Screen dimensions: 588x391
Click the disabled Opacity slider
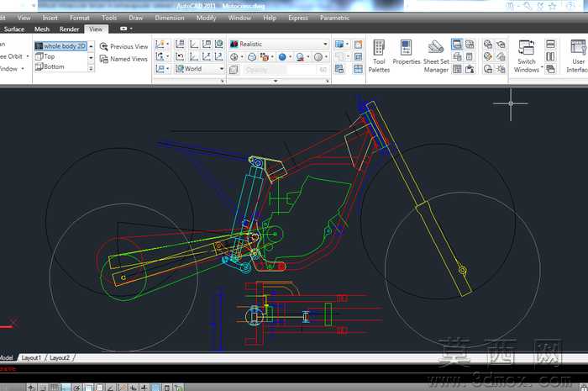click(x=278, y=70)
